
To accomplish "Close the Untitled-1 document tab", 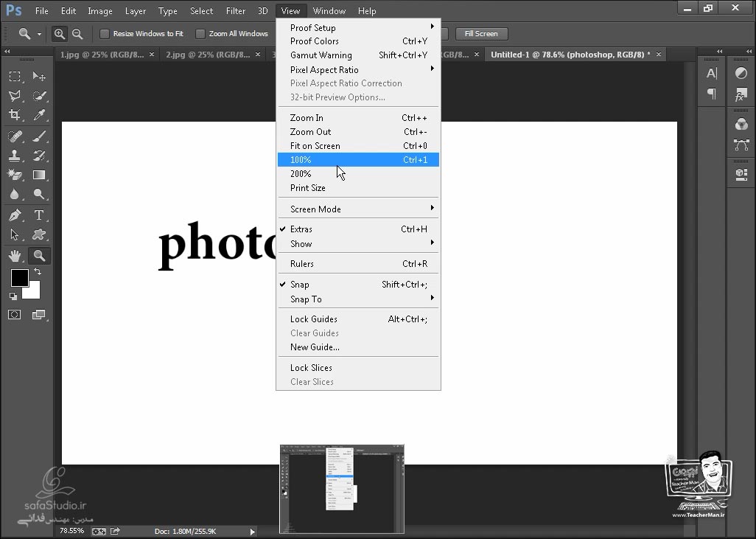I will pyautogui.click(x=659, y=54).
